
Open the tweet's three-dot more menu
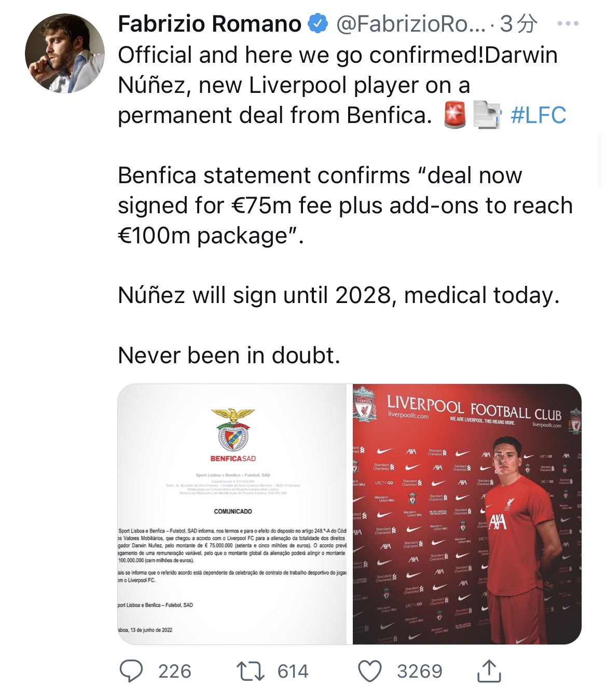568,24
